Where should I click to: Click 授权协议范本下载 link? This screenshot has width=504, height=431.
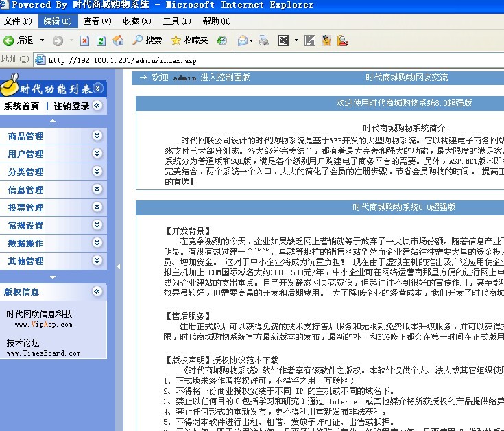245,360
